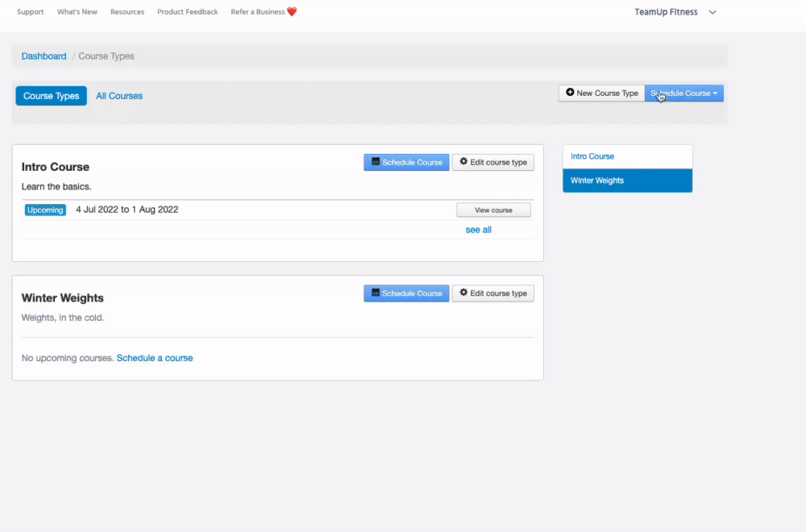
Task: Click gear icon in Winter Weights edit button
Action: pos(463,293)
